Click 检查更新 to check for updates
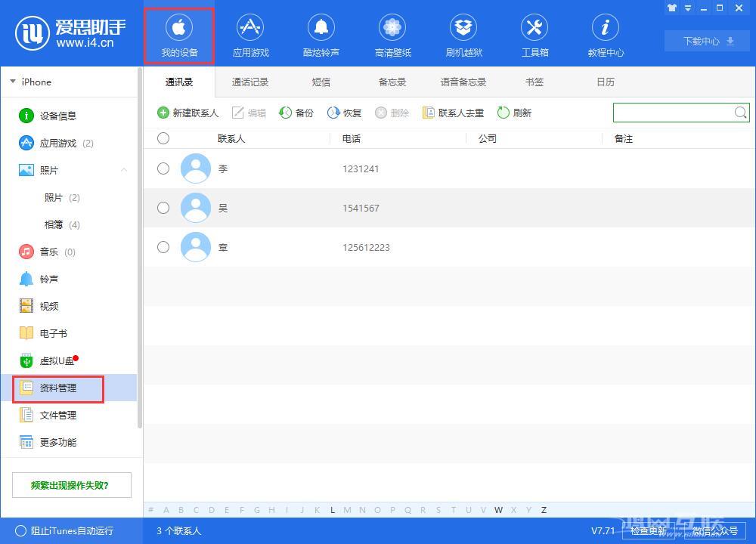This screenshot has width=756, height=544. tap(649, 531)
